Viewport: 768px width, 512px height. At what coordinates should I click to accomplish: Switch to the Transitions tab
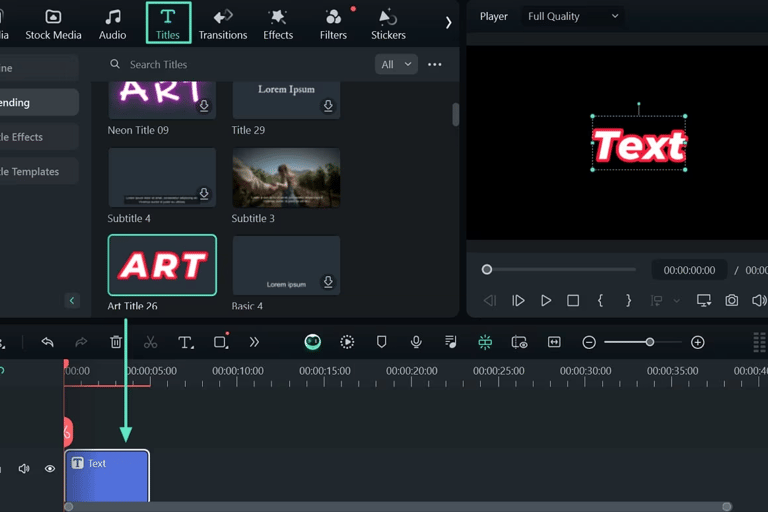click(x=223, y=24)
